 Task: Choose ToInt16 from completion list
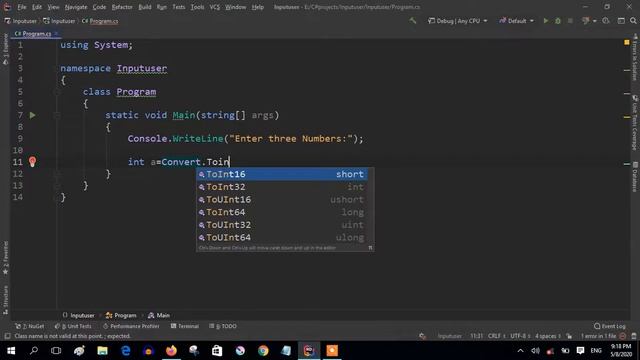pos(282,174)
